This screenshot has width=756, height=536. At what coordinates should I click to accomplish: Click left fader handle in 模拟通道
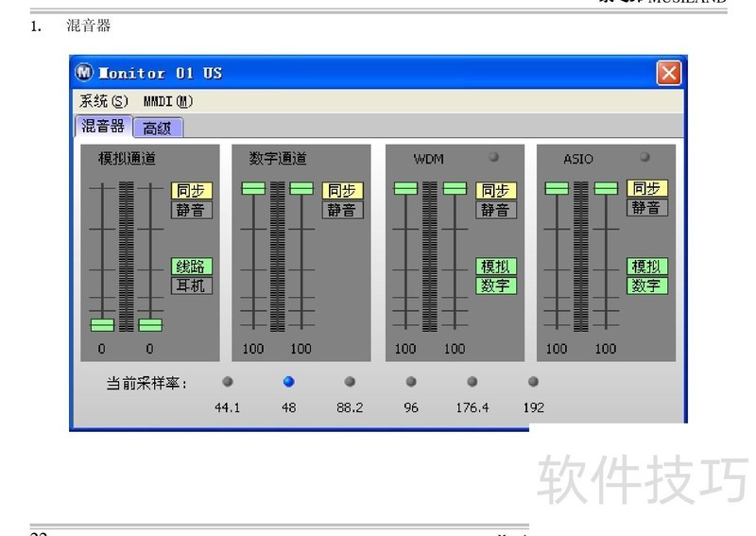(102, 324)
